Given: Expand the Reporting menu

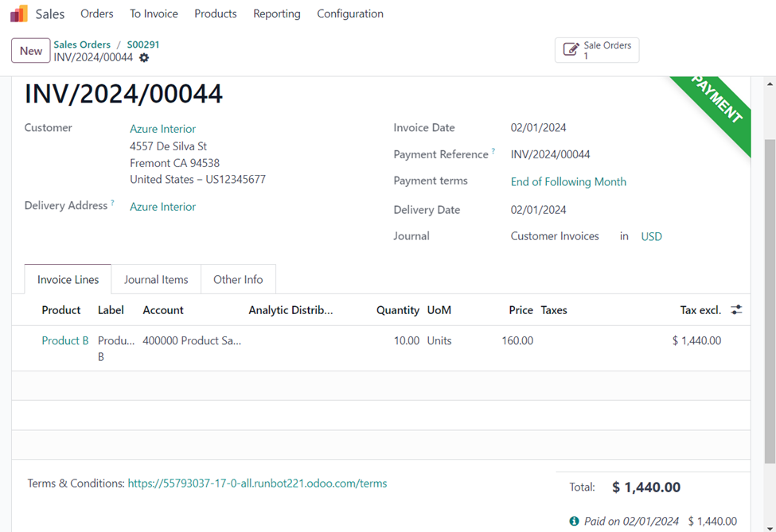Looking at the screenshot, I should (276, 14).
